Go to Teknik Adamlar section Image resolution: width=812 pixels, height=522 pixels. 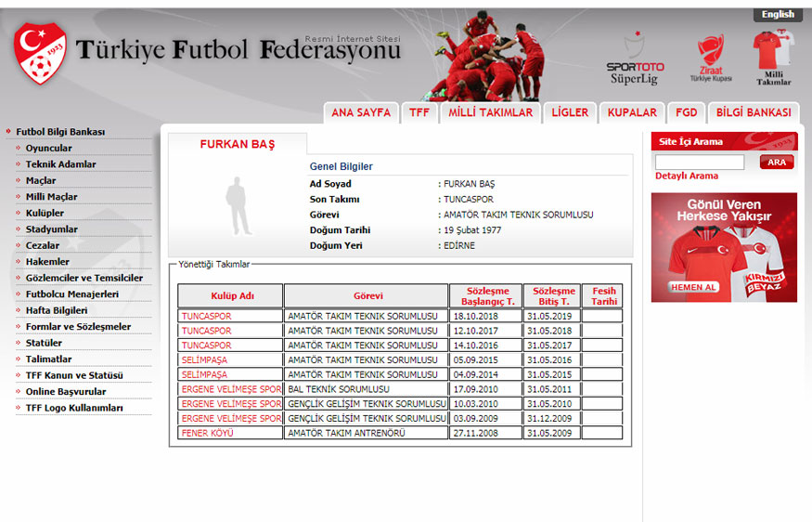(60, 164)
